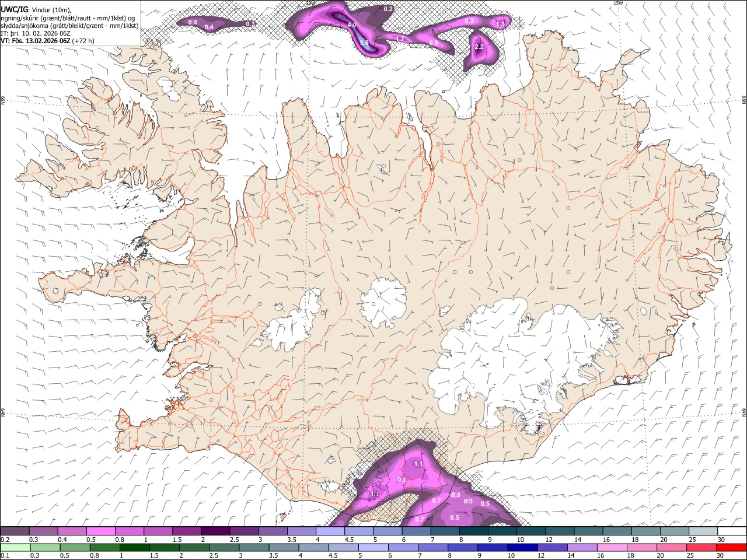This screenshot has height=560, width=747.
Task: Pick the bright pink 0.5 swatch on upper scale
Action: tap(100, 531)
